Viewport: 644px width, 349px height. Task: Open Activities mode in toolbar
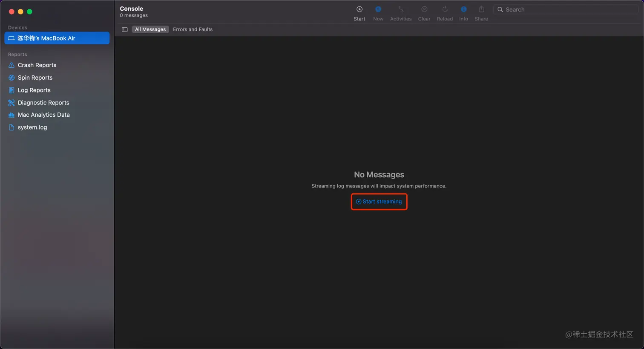(401, 13)
